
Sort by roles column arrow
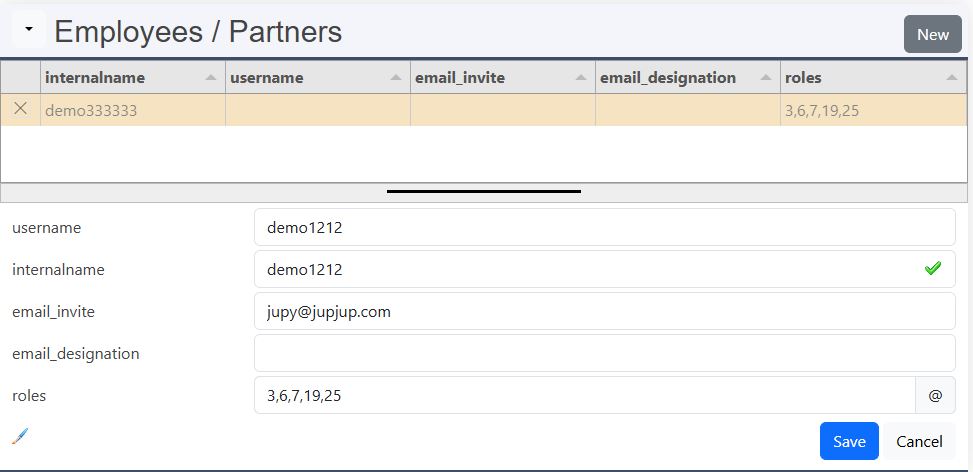tap(951, 78)
